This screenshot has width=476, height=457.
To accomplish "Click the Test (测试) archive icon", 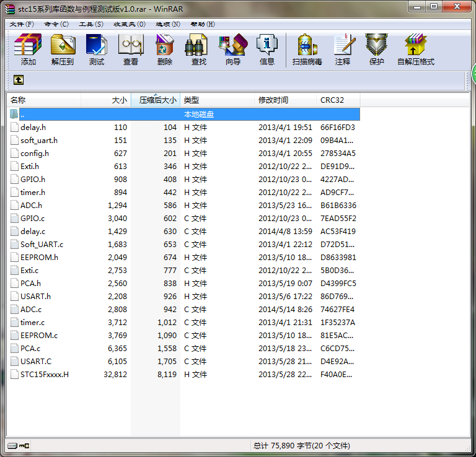I will [97, 50].
